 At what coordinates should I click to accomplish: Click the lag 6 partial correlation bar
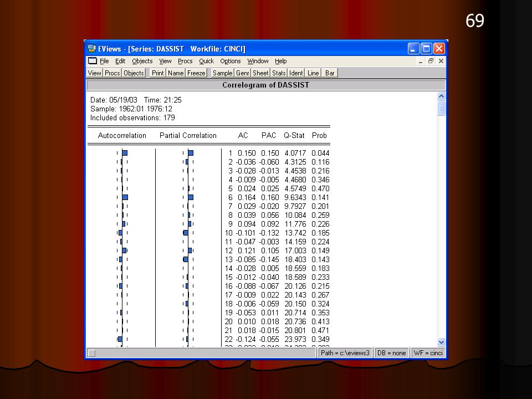pos(191,197)
